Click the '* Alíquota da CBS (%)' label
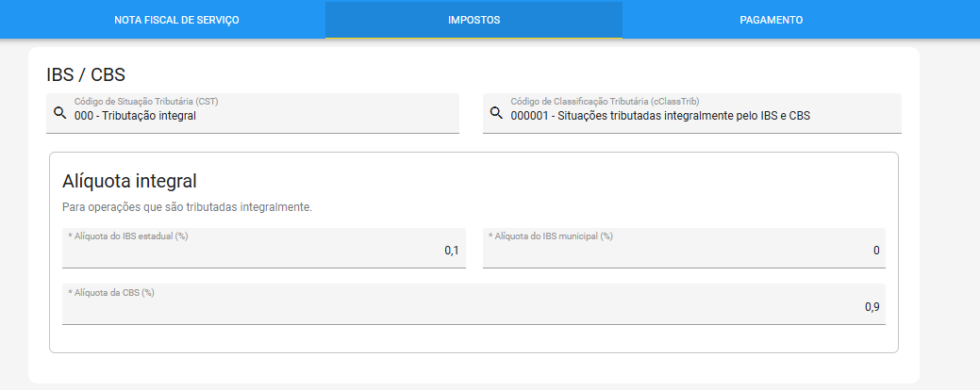980x390 pixels. [x=110, y=292]
